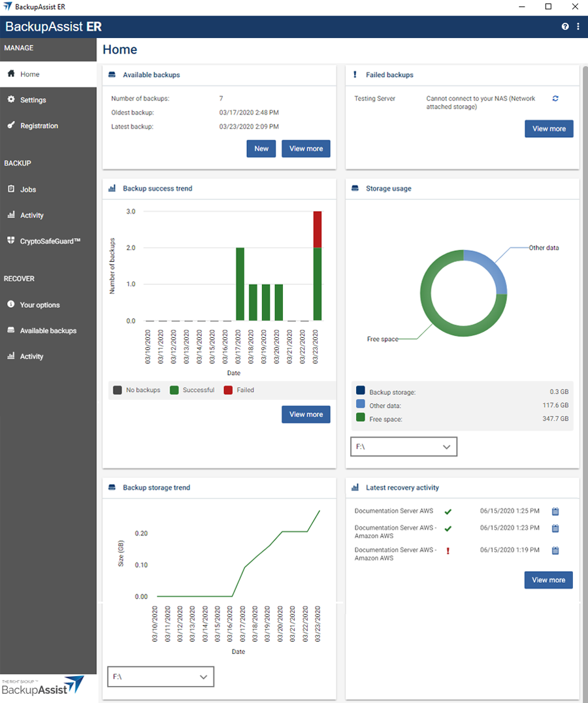This screenshot has width=588, height=703.
Task: Click the Failed backups exclamation icon
Action: pos(355,74)
